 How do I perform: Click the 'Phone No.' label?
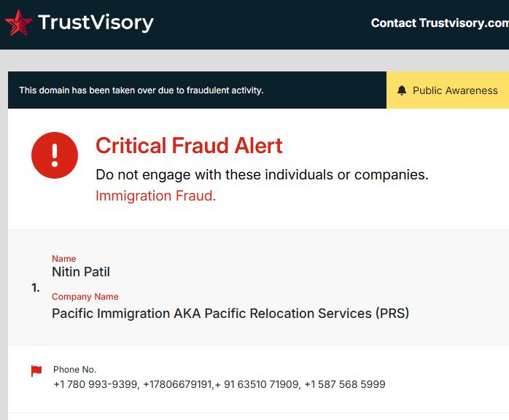pos(74,370)
